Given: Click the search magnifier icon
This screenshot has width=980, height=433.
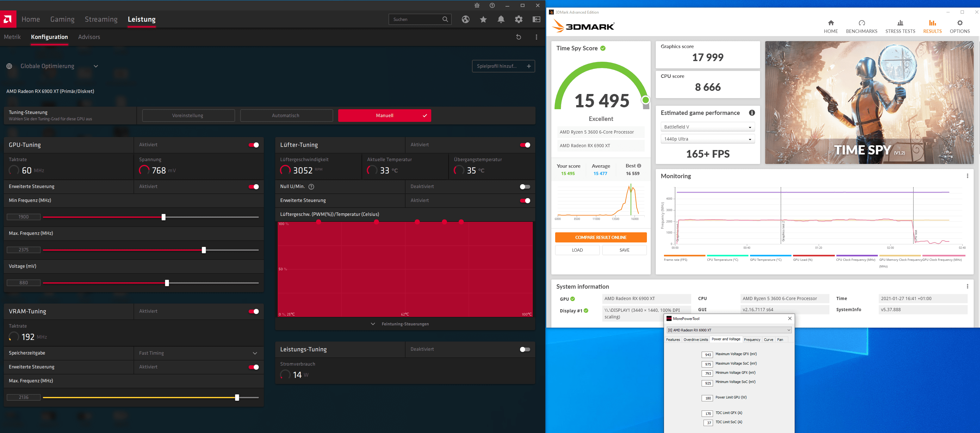Looking at the screenshot, I should tap(445, 19).
